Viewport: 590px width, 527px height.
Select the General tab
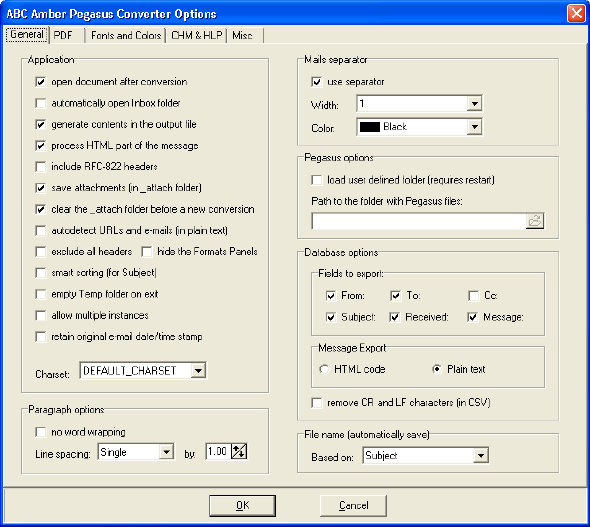[x=27, y=35]
